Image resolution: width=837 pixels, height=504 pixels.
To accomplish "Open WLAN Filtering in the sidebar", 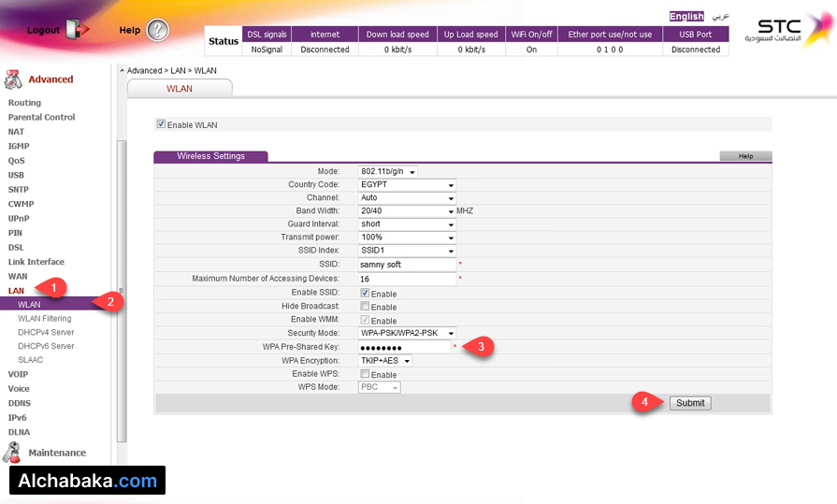I will (44, 319).
